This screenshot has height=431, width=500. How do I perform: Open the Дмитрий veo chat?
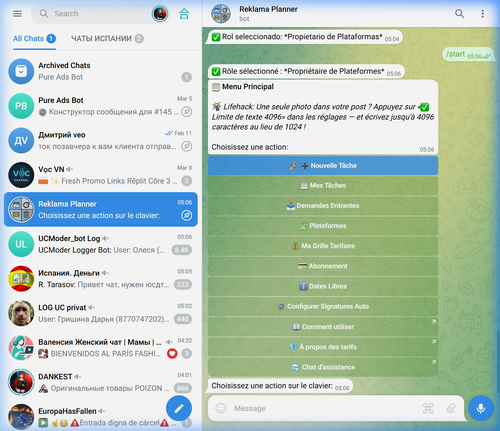(101, 141)
